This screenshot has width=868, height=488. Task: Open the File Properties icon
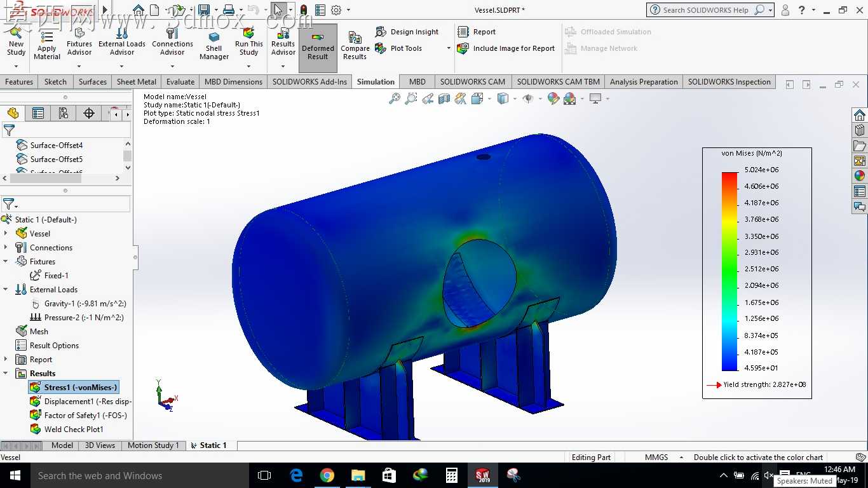point(320,10)
